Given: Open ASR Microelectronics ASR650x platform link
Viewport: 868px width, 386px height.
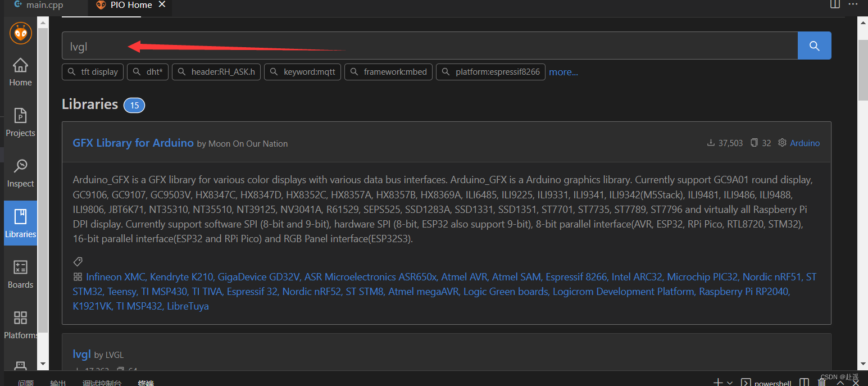Looking at the screenshot, I should pos(370,277).
